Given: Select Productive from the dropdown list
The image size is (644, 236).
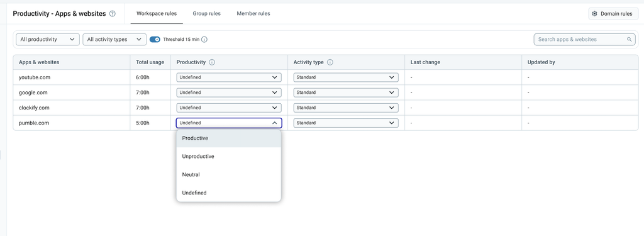Looking at the screenshot, I should coord(229,138).
